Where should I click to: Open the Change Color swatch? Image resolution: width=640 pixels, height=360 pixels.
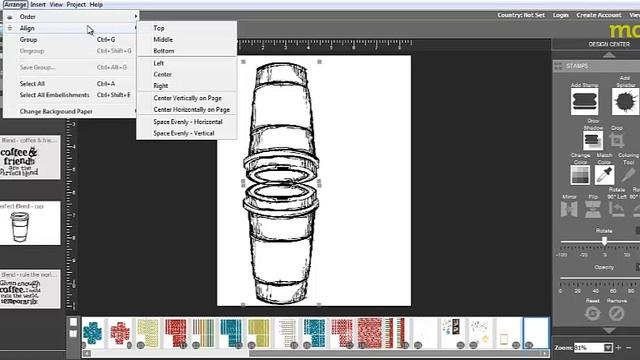tap(580, 175)
